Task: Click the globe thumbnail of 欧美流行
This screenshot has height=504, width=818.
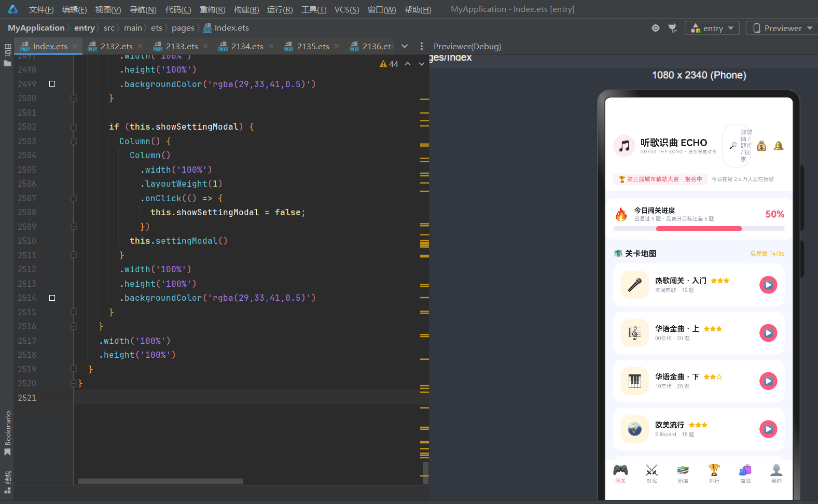Action: click(x=635, y=429)
